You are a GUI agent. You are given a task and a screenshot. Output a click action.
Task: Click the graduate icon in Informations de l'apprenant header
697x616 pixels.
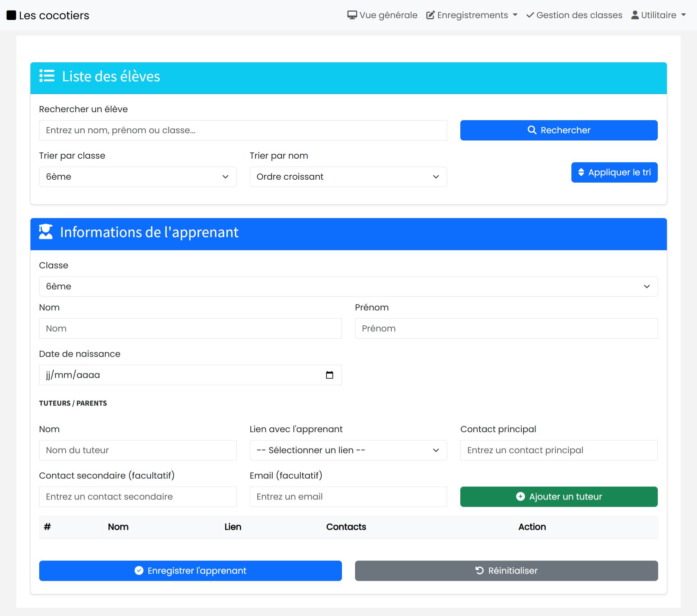tap(46, 232)
